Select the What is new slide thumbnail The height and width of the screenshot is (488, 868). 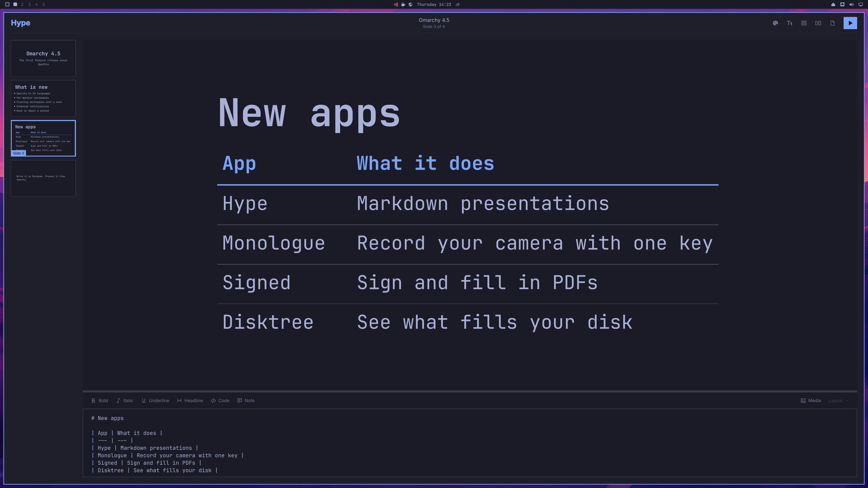pos(43,98)
